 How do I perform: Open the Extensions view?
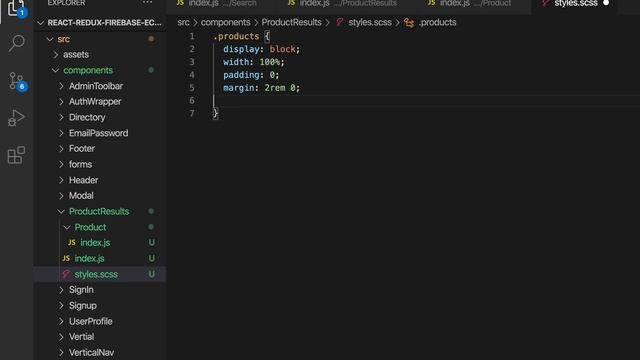pyautogui.click(x=16, y=155)
